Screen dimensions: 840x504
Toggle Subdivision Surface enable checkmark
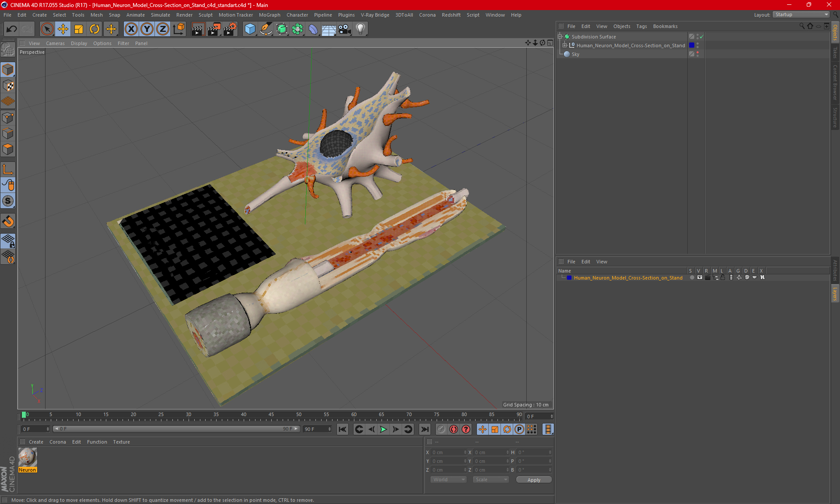point(701,37)
